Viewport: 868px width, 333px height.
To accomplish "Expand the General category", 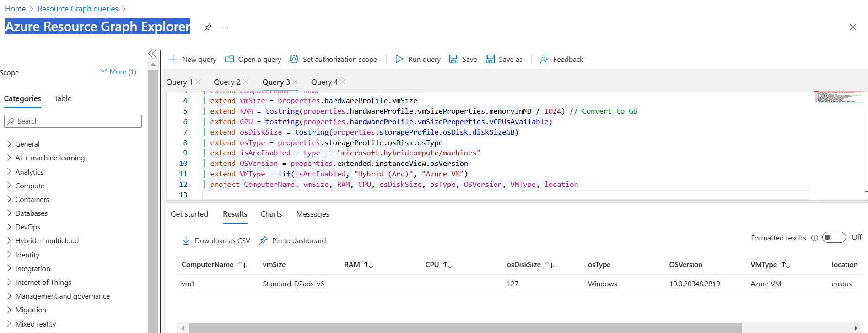I will [9, 144].
